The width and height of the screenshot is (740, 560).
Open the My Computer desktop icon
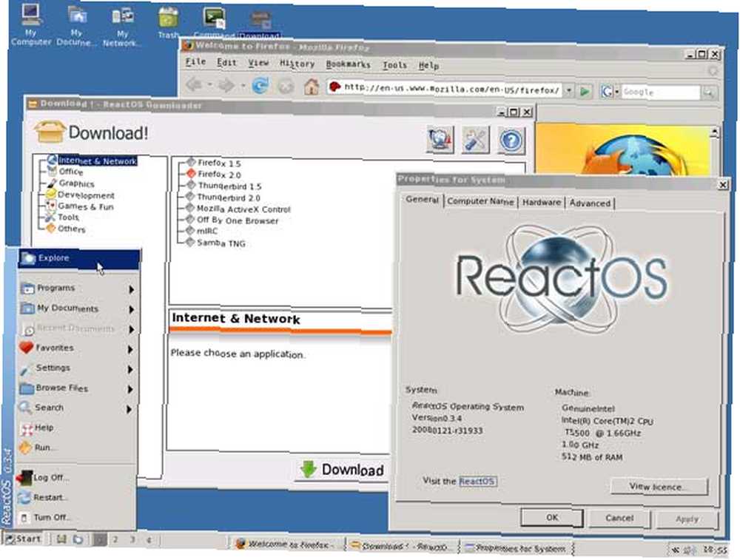(x=30, y=24)
